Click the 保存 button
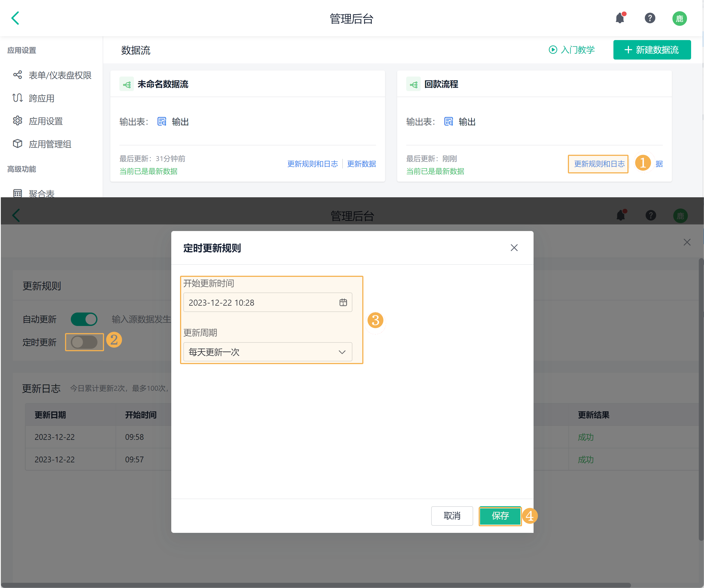 tap(500, 516)
